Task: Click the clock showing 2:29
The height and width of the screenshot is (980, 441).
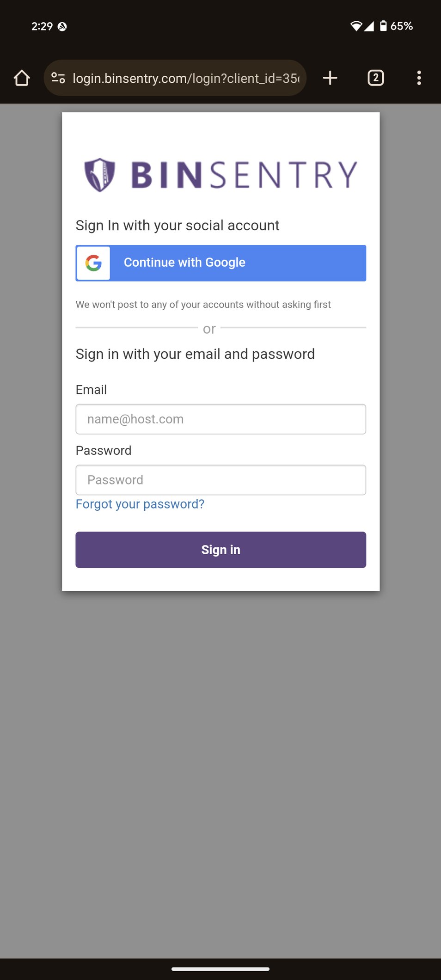Action: [x=42, y=26]
